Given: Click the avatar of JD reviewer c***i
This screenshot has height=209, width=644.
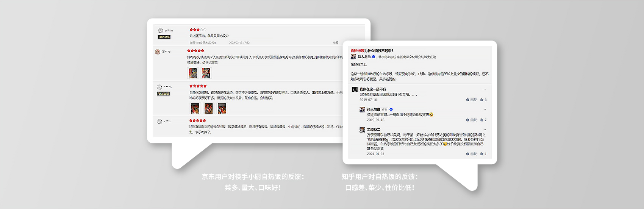Looking at the screenshot, I should click(x=159, y=122).
